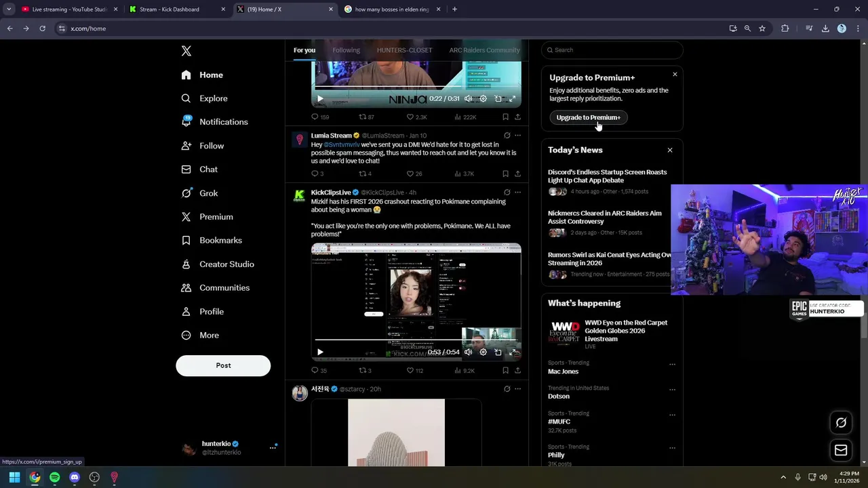Open Profile in the sidebar

[202, 312]
